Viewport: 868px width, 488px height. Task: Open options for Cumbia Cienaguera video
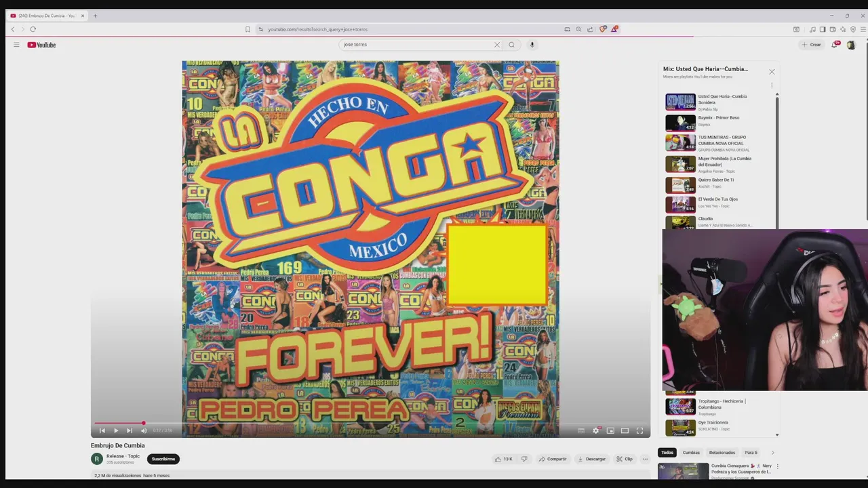click(777, 466)
